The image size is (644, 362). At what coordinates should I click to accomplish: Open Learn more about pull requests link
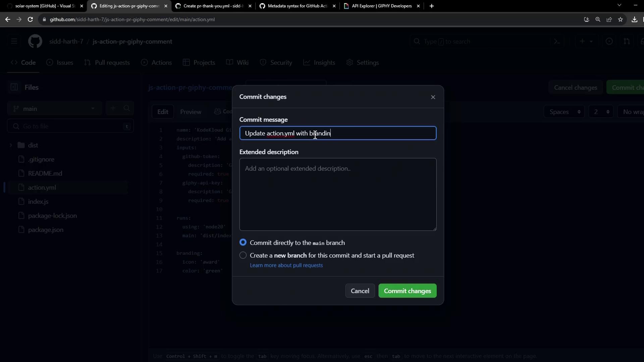coord(286,265)
